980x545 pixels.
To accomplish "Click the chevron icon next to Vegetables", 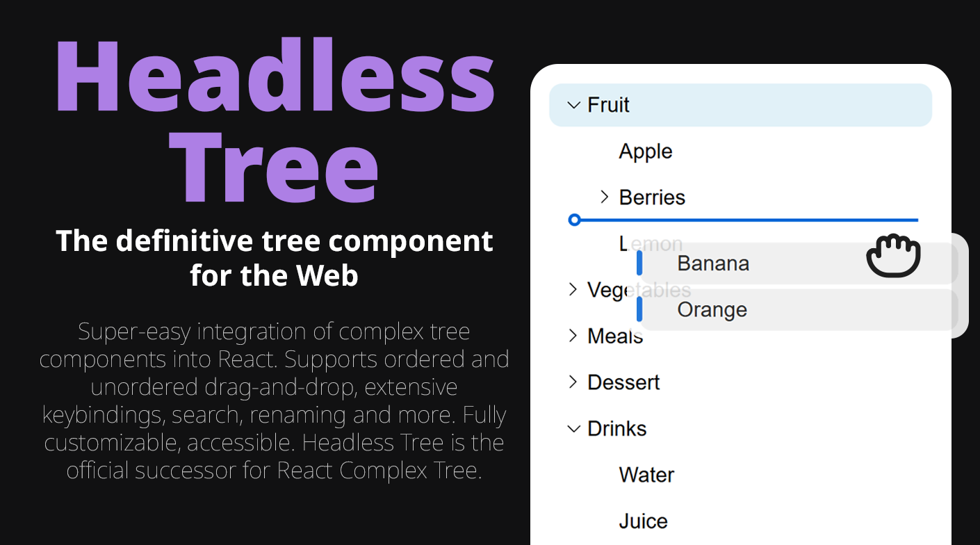I will pyautogui.click(x=573, y=289).
